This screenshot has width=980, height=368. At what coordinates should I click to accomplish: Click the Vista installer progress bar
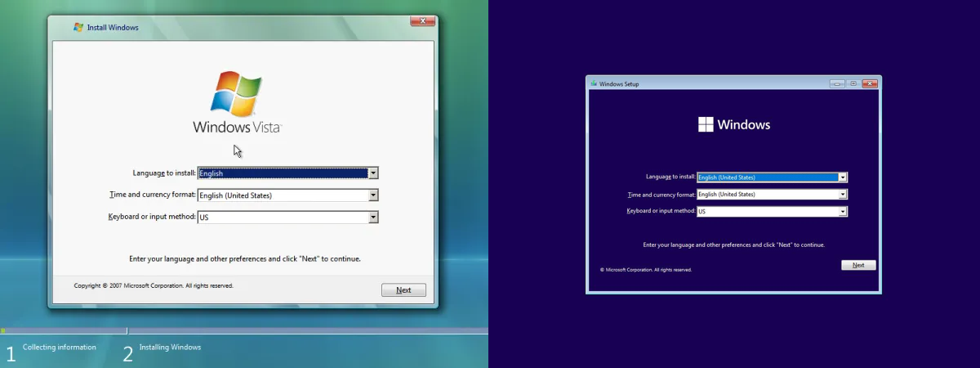point(244,331)
